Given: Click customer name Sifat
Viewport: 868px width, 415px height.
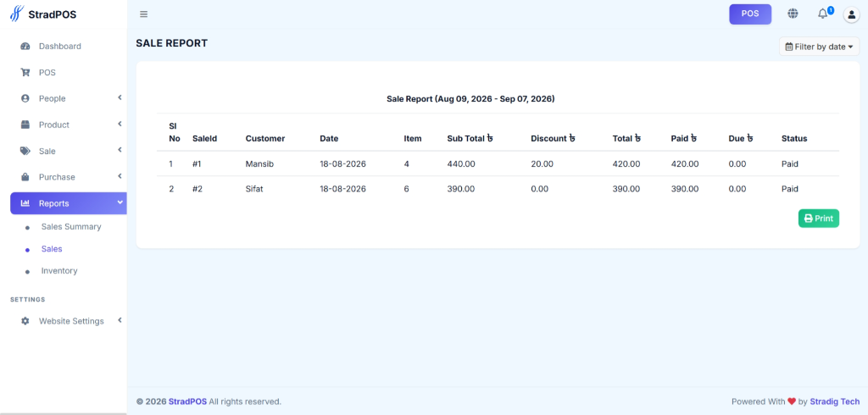Looking at the screenshot, I should click(254, 189).
